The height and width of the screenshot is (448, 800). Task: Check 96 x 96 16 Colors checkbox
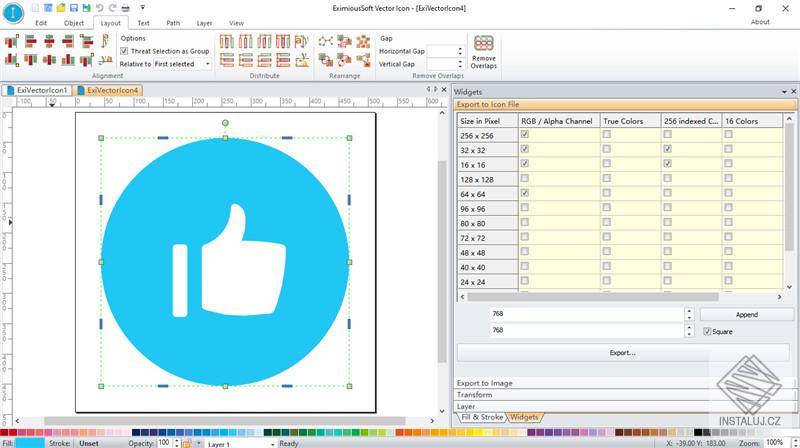coord(728,208)
